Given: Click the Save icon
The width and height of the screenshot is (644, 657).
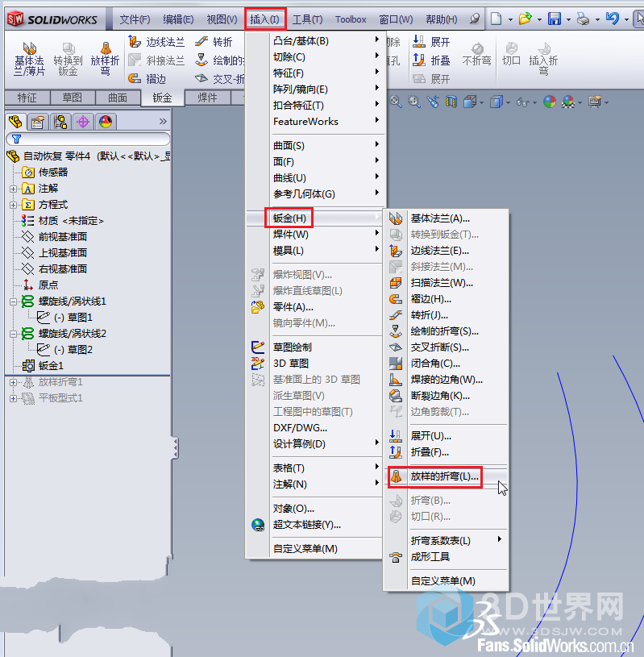Looking at the screenshot, I should [x=555, y=19].
